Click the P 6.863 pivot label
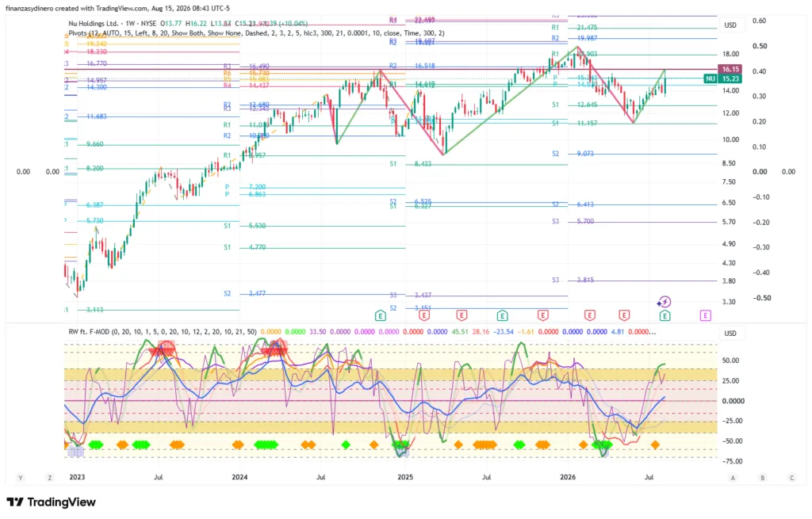This screenshot has width=812, height=519. pos(246,194)
